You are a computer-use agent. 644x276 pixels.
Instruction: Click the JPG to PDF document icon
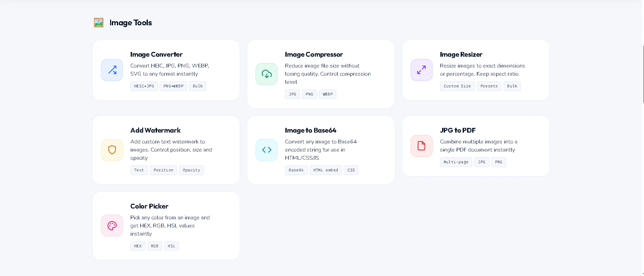tap(421, 146)
